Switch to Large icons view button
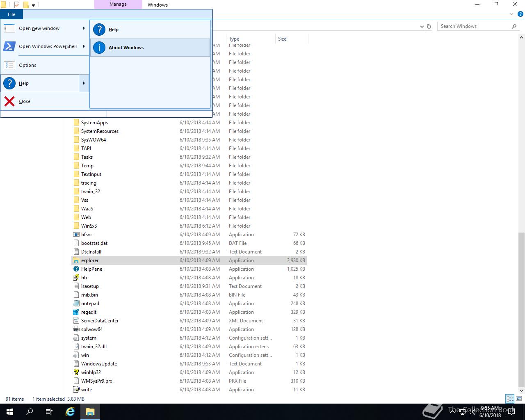525x420 pixels. 518,399
